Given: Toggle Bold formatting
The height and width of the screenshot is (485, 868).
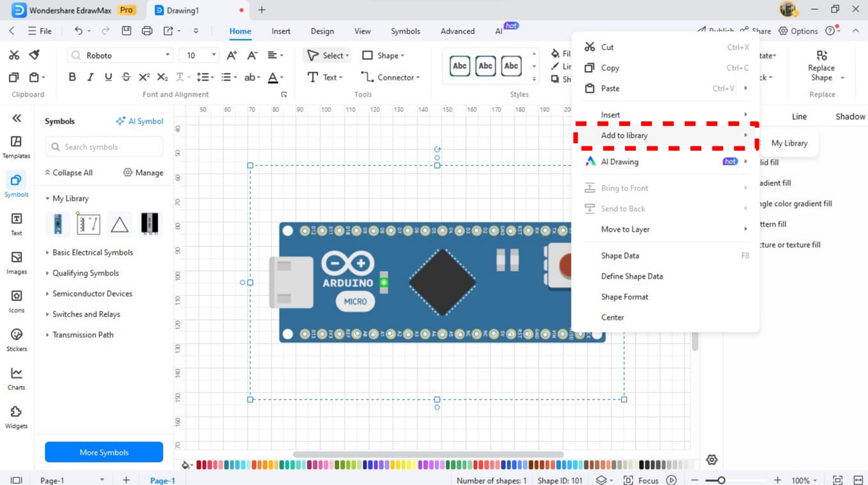Looking at the screenshot, I should (x=72, y=77).
